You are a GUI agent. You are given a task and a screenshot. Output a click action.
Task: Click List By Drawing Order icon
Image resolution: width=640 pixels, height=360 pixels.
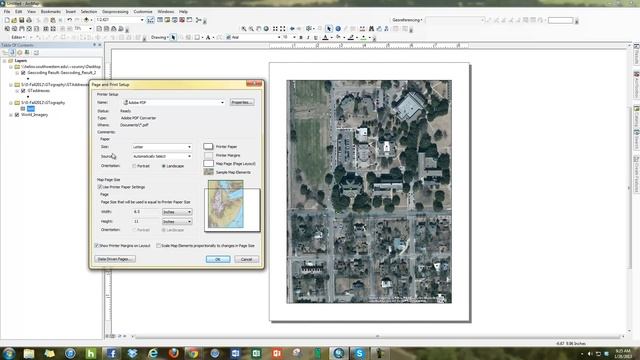(5, 52)
